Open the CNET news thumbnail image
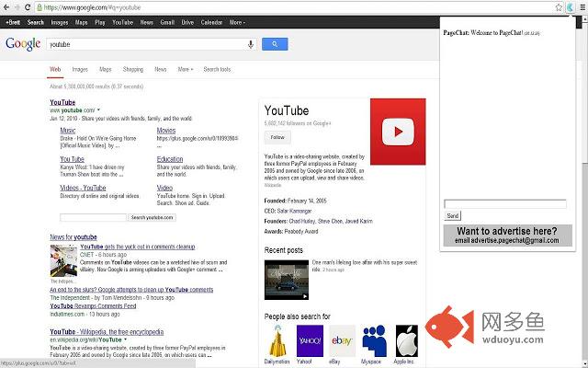 pyautogui.click(x=63, y=260)
